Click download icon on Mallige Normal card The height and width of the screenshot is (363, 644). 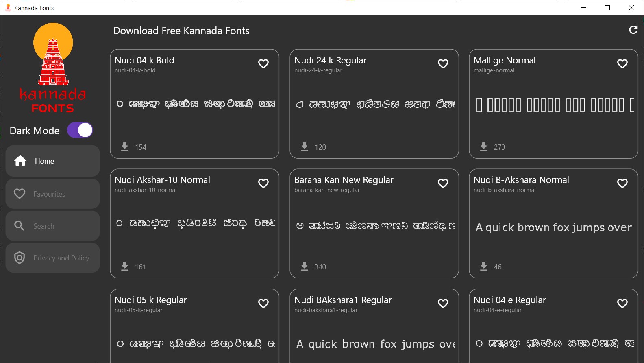coord(484,147)
